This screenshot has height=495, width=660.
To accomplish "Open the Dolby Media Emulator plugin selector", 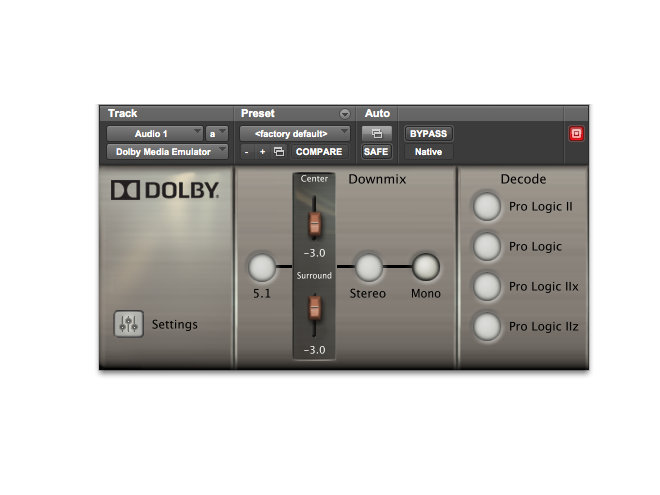I will tap(168, 152).
